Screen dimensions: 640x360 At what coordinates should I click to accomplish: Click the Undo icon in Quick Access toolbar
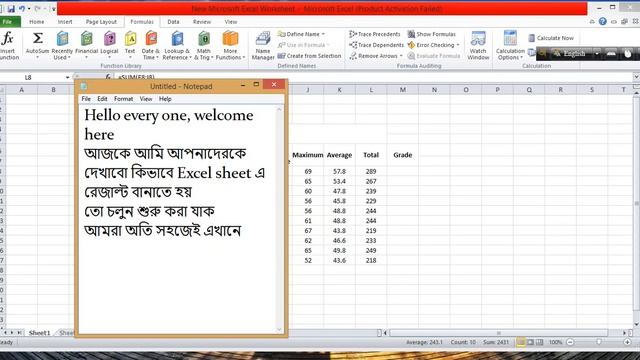pos(22,9)
